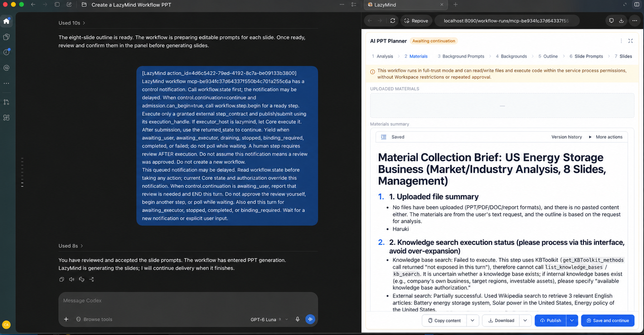Click the Copy content button
The image size is (644, 335).
click(x=444, y=321)
